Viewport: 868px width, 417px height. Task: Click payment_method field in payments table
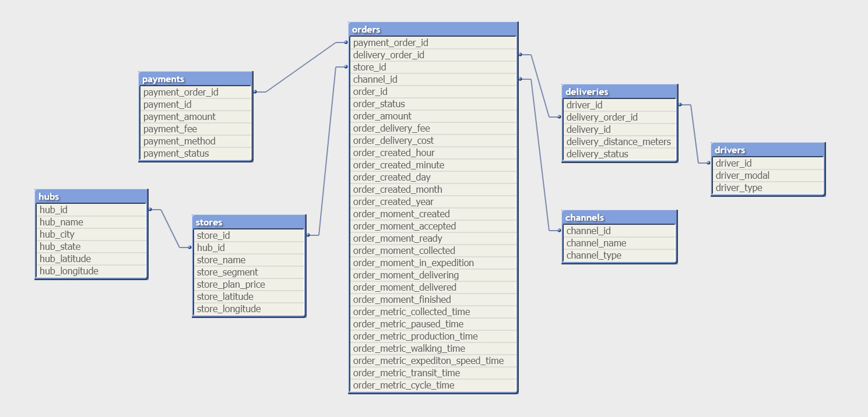click(180, 141)
